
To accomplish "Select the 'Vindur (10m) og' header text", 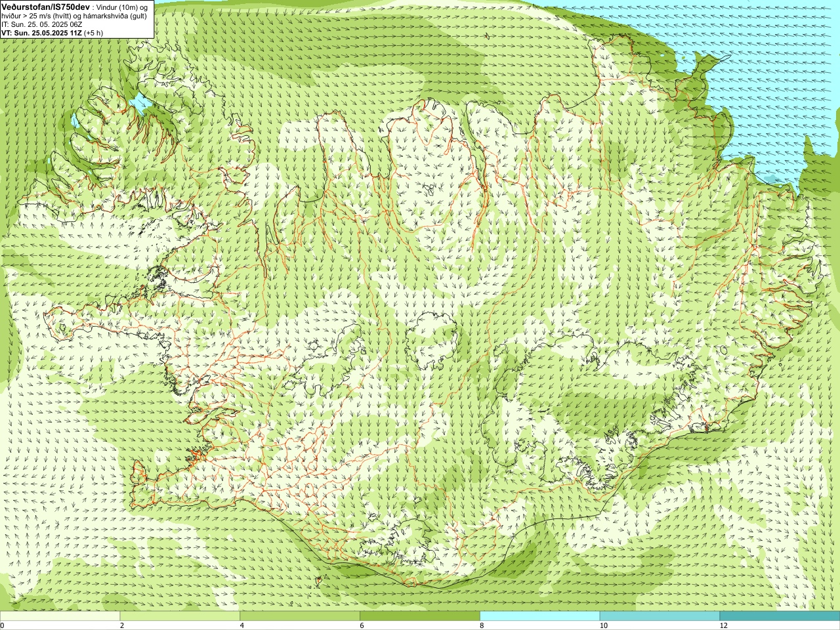I will [122, 7].
